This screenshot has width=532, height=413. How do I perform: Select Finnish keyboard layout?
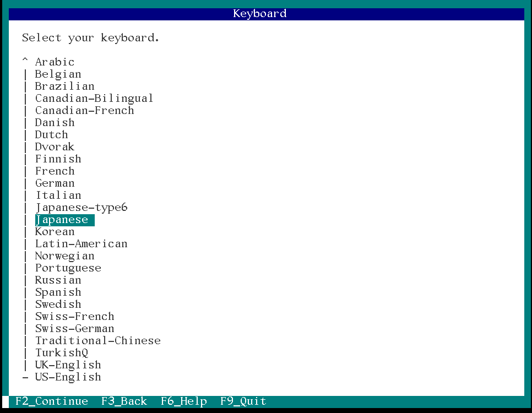(58, 159)
